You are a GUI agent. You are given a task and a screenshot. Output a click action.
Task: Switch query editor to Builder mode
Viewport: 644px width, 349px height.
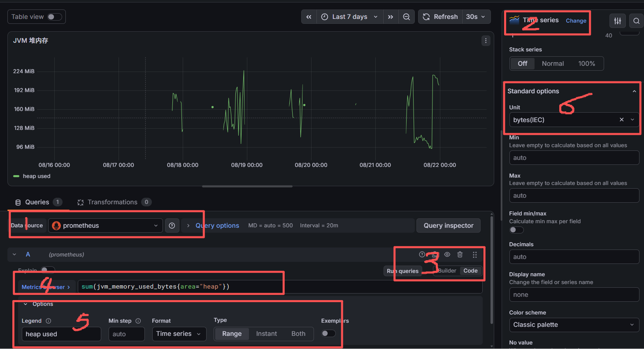click(447, 271)
